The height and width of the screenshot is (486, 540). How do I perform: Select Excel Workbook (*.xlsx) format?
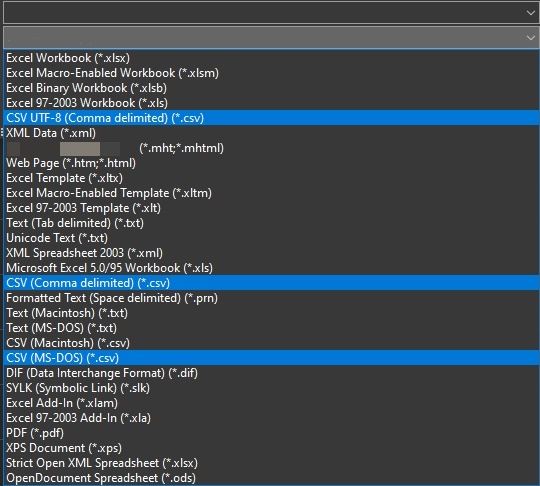[x=271, y=58]
